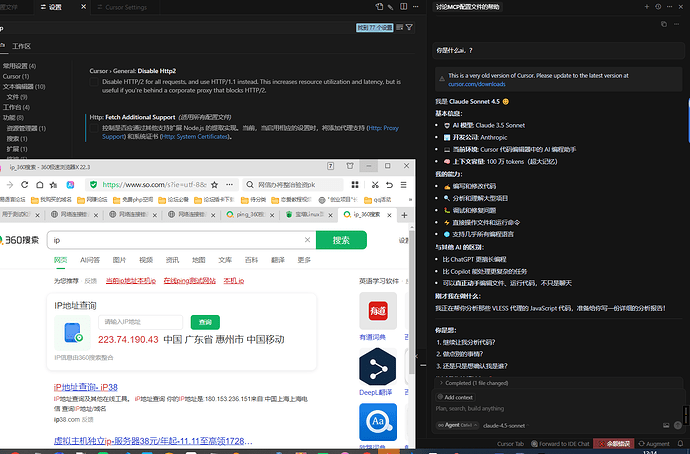
Task: Open 360 search 图片 tab
Action: (119, 260)
